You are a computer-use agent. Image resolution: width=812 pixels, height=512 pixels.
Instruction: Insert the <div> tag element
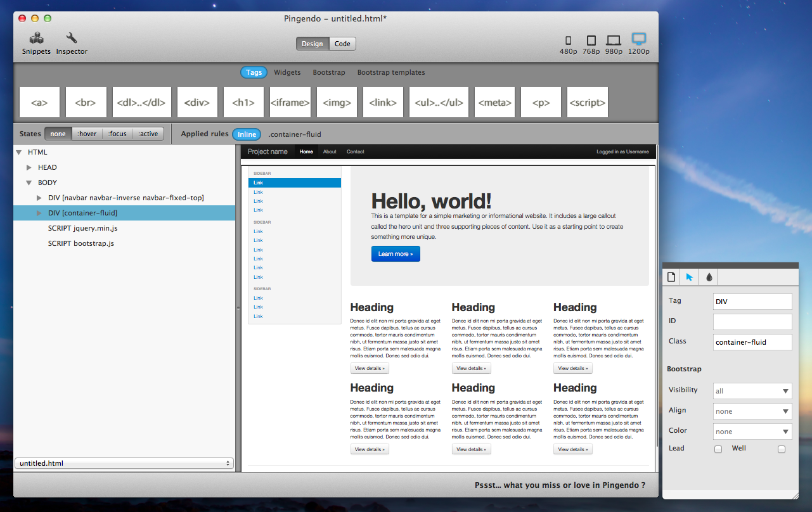197,102
